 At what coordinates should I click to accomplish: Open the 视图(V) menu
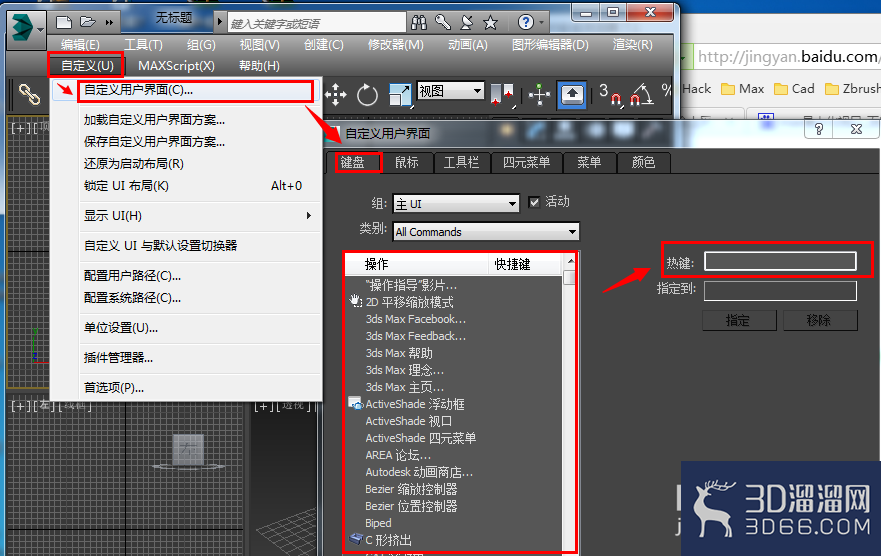(x=260, y=44)
